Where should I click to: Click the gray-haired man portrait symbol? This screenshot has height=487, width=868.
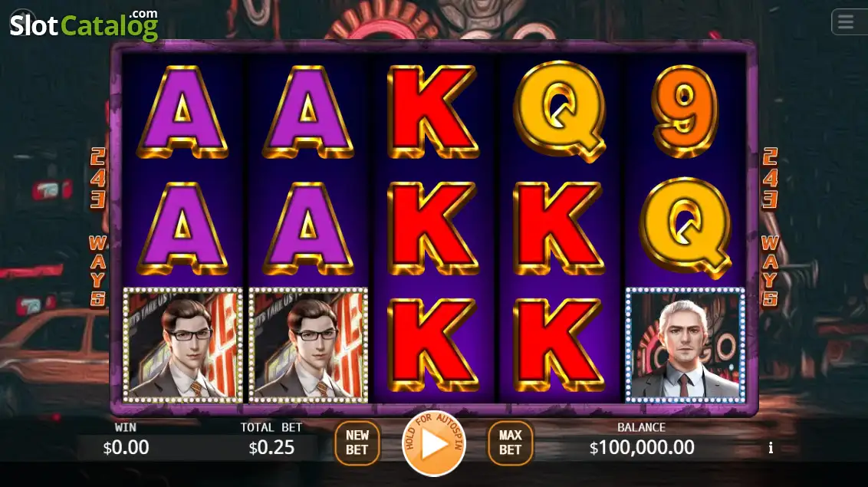(x=686, y=345)
